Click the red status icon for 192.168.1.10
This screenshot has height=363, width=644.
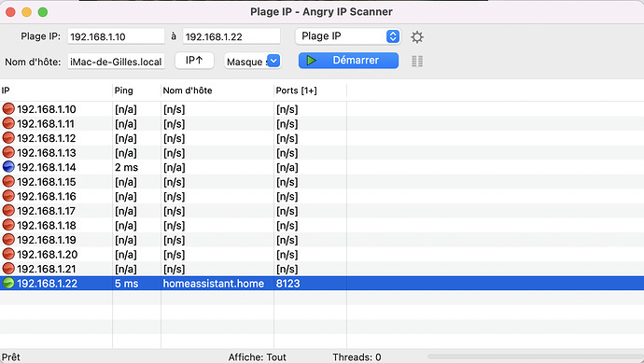click(8, 109)
